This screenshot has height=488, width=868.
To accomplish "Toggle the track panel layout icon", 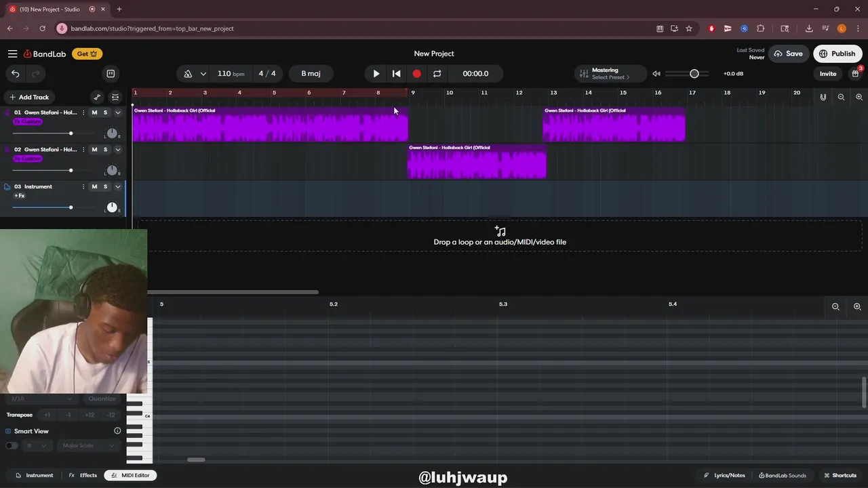I will (x=111, y=73).
